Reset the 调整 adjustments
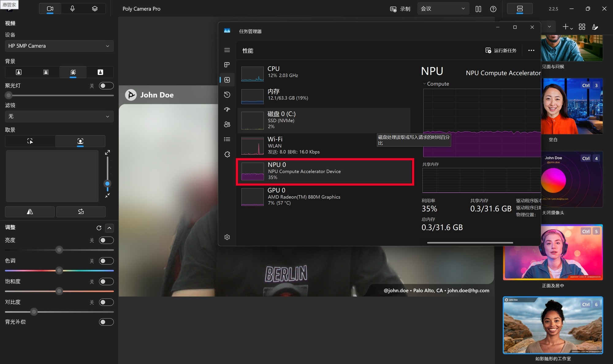Screen dimensions: 613x364 (99, 228)
